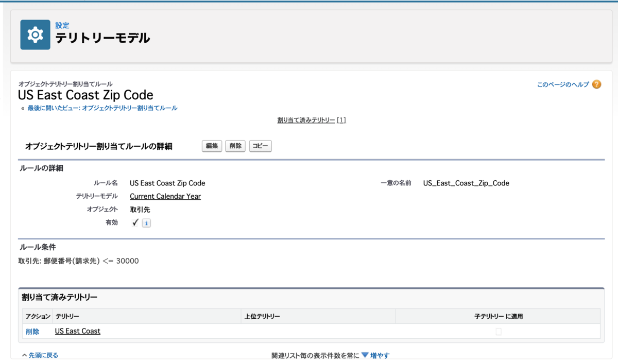The height and width of the screenshot is (364, 618).
Task: Open the 設定 link in the header
Action: pyautogui.click(x=62, y=24)
